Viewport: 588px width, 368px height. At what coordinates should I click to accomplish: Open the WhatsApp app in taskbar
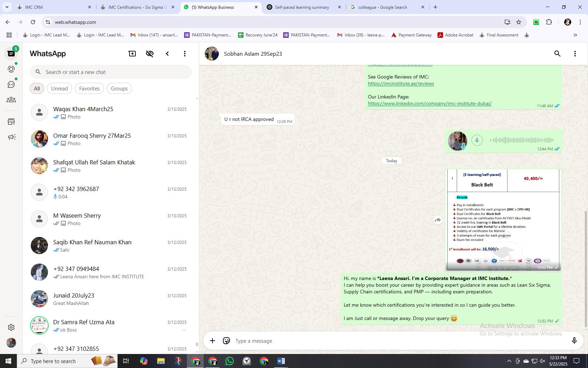[230, 361]
